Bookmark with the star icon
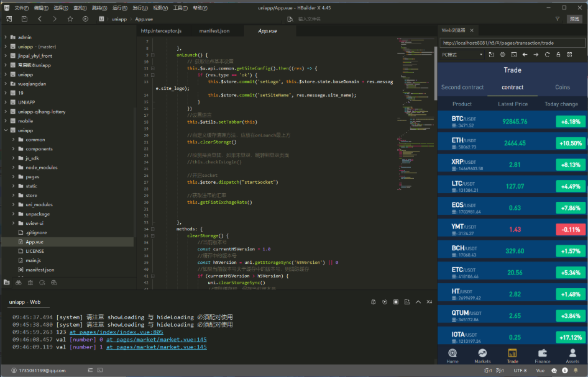Viewport: 588px width, 377px height. [70, 19]
